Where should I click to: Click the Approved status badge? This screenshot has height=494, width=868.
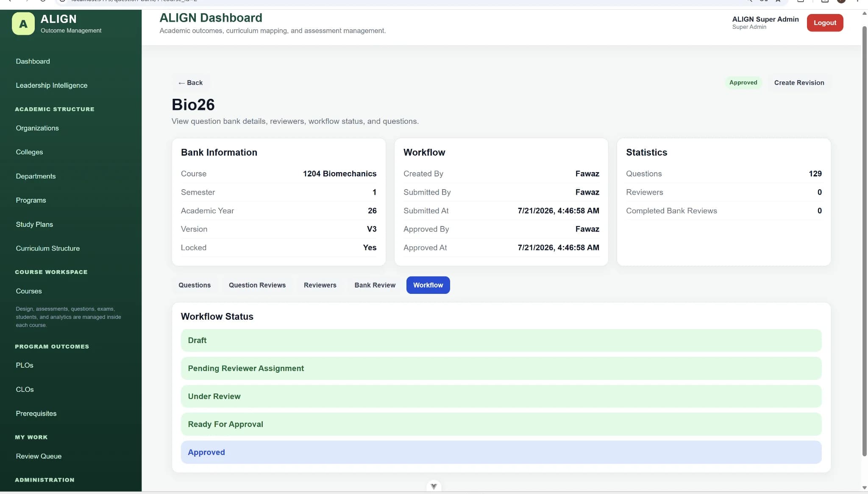[x=743, y=83]
